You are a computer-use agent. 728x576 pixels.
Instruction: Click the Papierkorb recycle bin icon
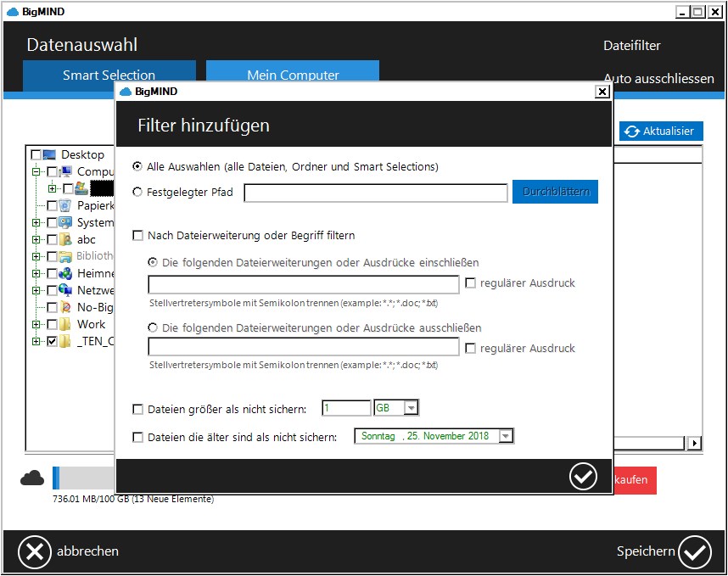[x=65, y=205]
